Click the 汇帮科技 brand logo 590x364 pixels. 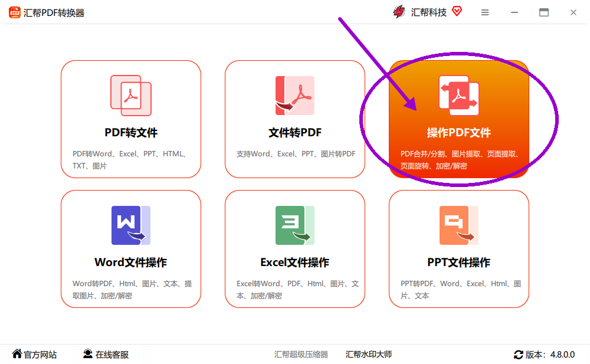(x=399, y=12)
